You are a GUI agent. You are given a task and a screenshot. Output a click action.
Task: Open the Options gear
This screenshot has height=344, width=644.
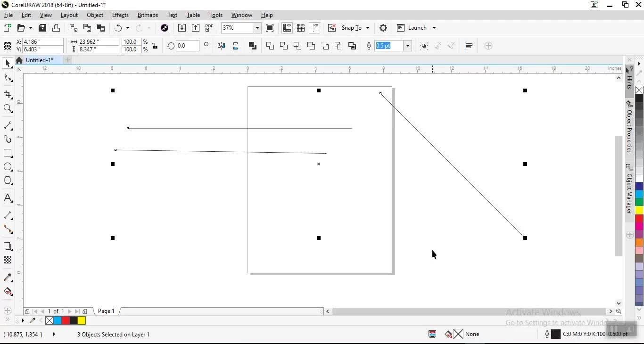pos(383,28)
